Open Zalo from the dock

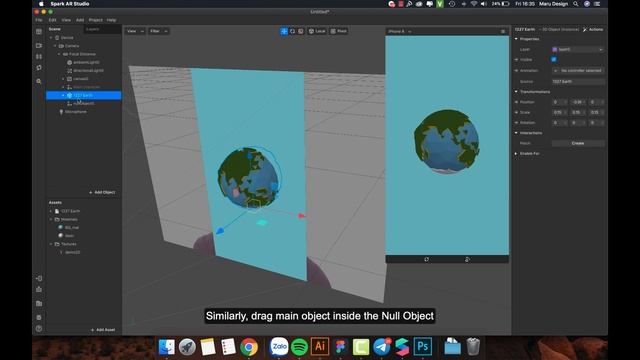click(279, 347)
